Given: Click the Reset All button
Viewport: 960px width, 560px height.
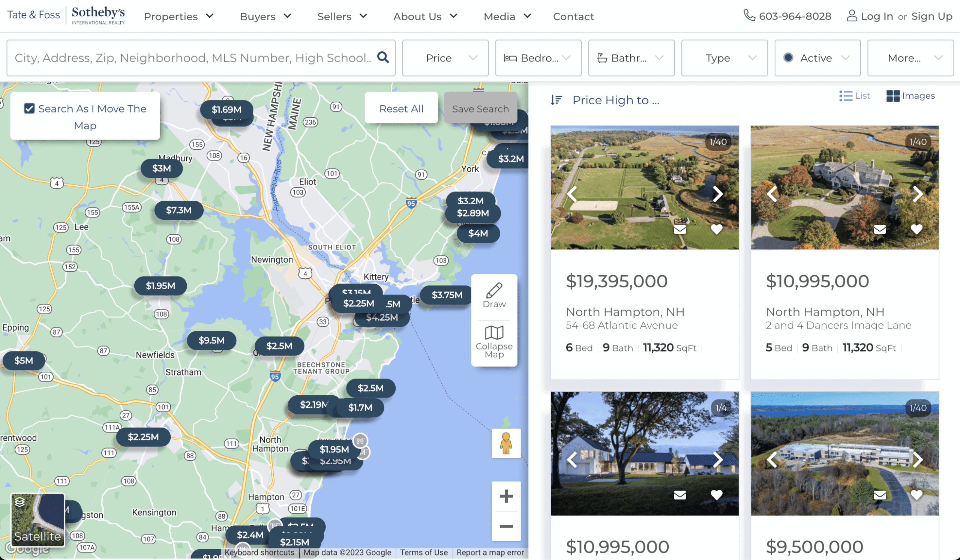Looking at the screenshot, I should coord(401,108).
